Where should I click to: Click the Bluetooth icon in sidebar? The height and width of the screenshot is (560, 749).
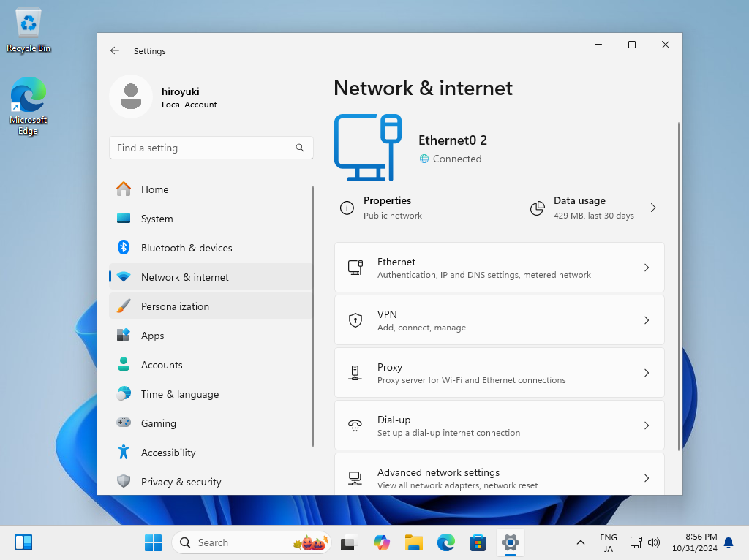pyautogui.click(x=124, y=248)
